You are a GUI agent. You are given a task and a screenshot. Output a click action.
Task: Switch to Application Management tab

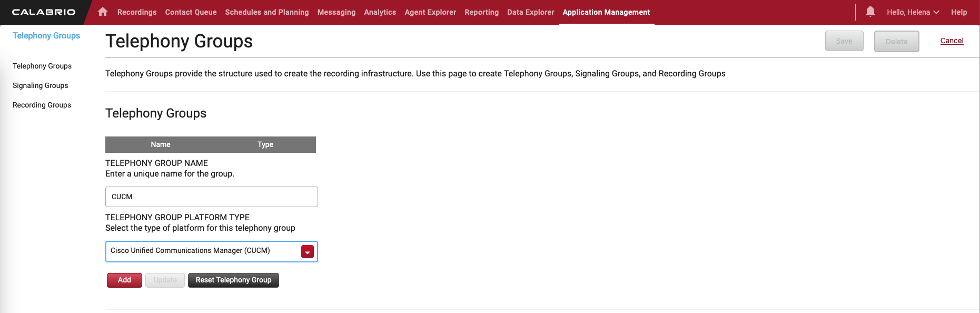click(x=606, y=12)
